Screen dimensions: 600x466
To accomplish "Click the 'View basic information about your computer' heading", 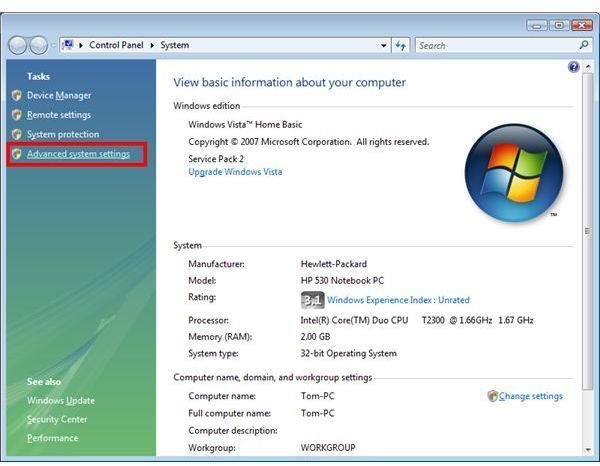I will point(290,83).
